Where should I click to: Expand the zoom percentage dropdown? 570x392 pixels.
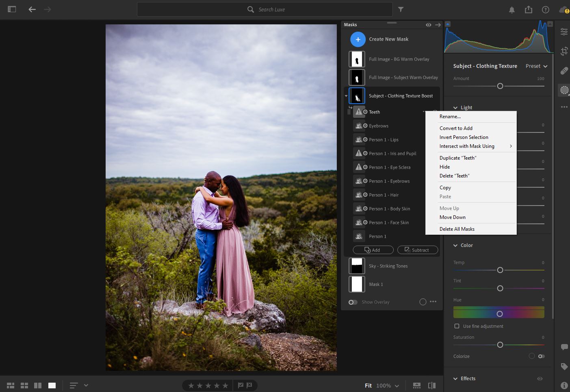(397, 386)
